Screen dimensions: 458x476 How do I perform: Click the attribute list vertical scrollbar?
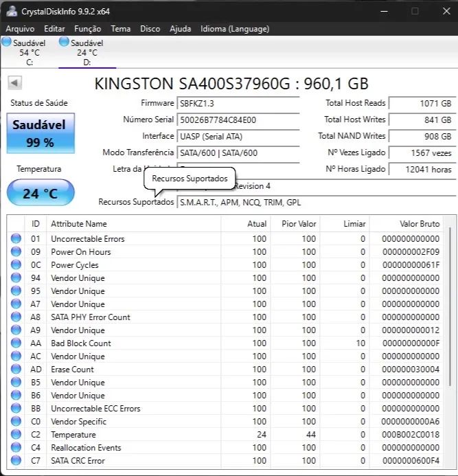pyautogui.click(x=450, y=306)
